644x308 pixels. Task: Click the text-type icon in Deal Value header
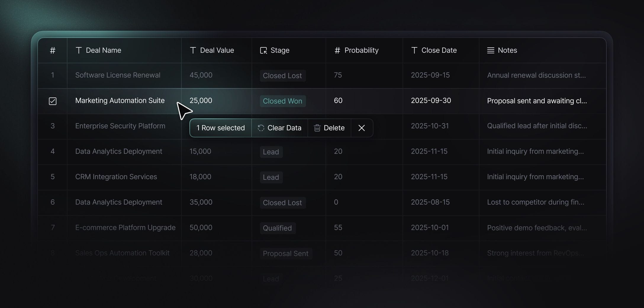click(x=193, y=50)
